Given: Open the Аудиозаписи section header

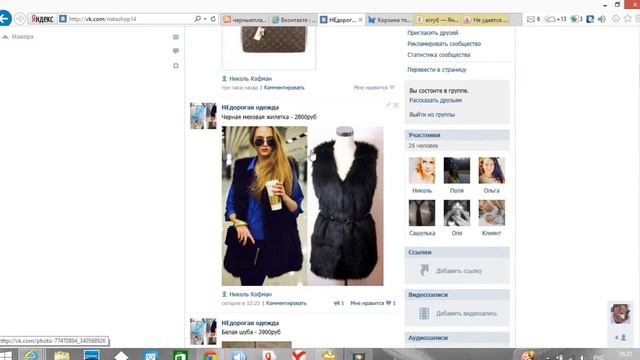Looking at the screenshot, I should point(457,338).
